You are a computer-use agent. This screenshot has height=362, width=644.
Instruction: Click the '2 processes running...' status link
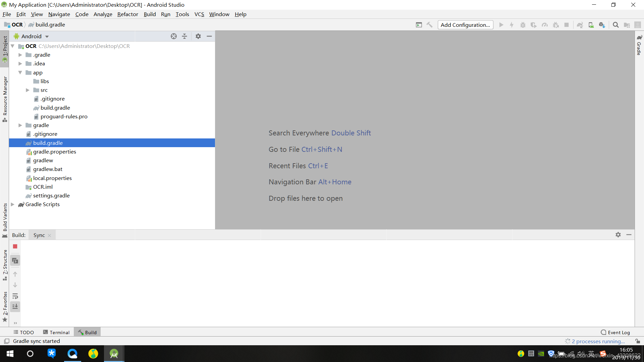[x=598, y=341]
